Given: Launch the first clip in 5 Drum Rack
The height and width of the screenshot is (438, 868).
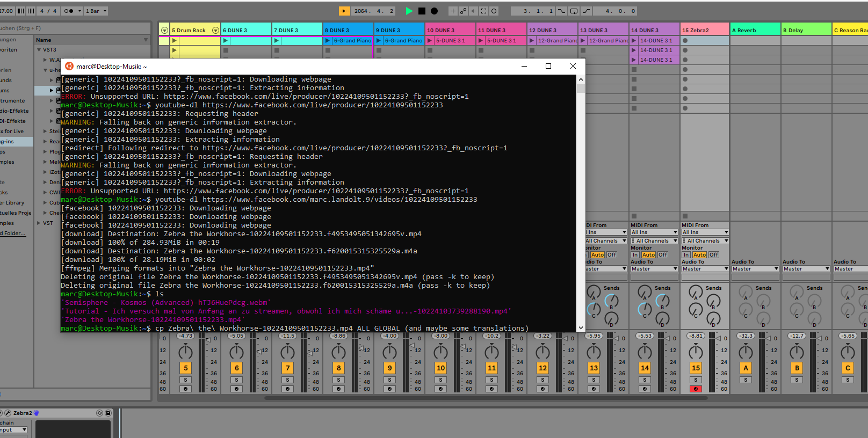Looking at the screenshot, I should [x=174, y=41].
